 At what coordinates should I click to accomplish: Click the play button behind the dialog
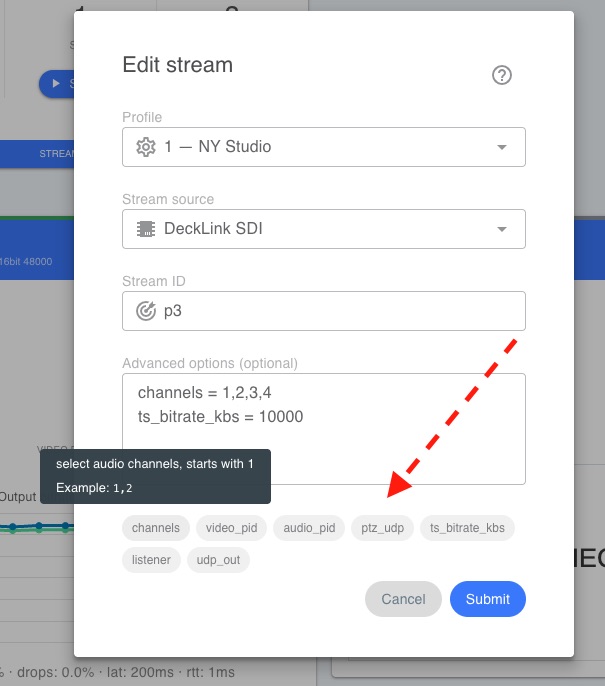[x=57, y=84]
